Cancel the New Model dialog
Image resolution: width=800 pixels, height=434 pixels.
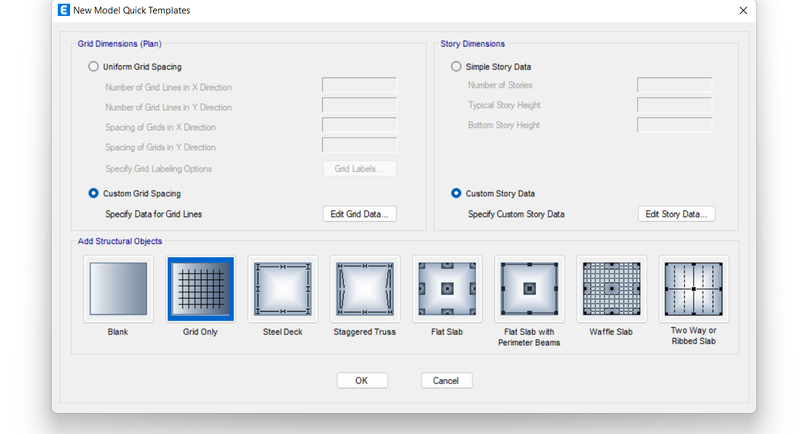click(446, 380)
